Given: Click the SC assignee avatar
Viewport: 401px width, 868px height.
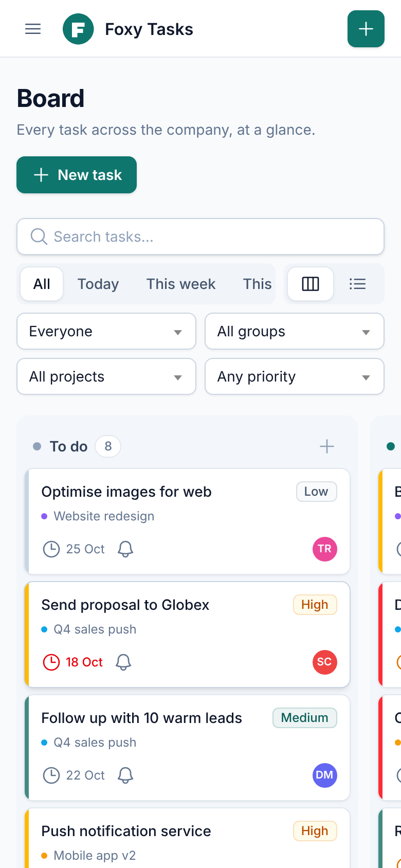Looking at the screenshot, I should [x=325, y=662].
